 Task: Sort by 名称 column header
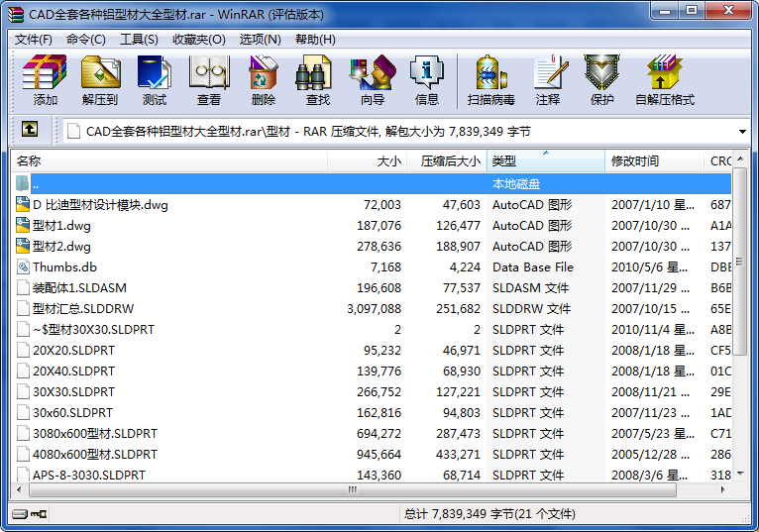click(x=168, y=161)
